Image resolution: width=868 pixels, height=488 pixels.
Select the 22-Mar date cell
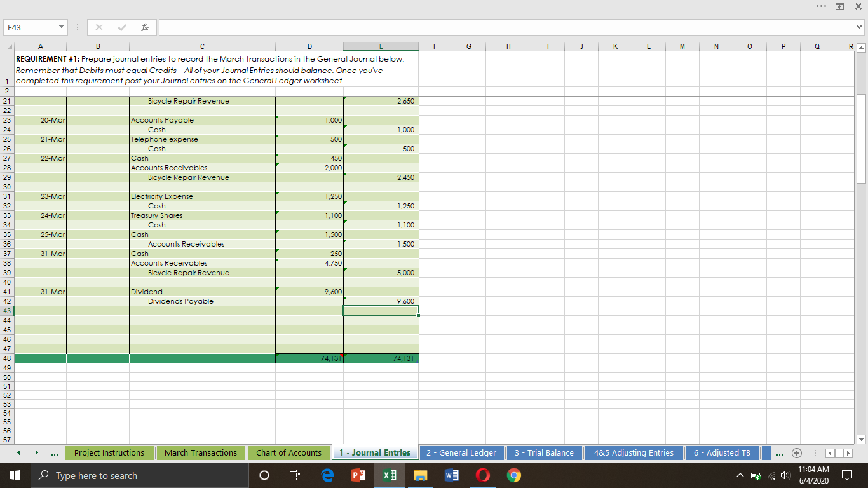(x=41, y=158)
